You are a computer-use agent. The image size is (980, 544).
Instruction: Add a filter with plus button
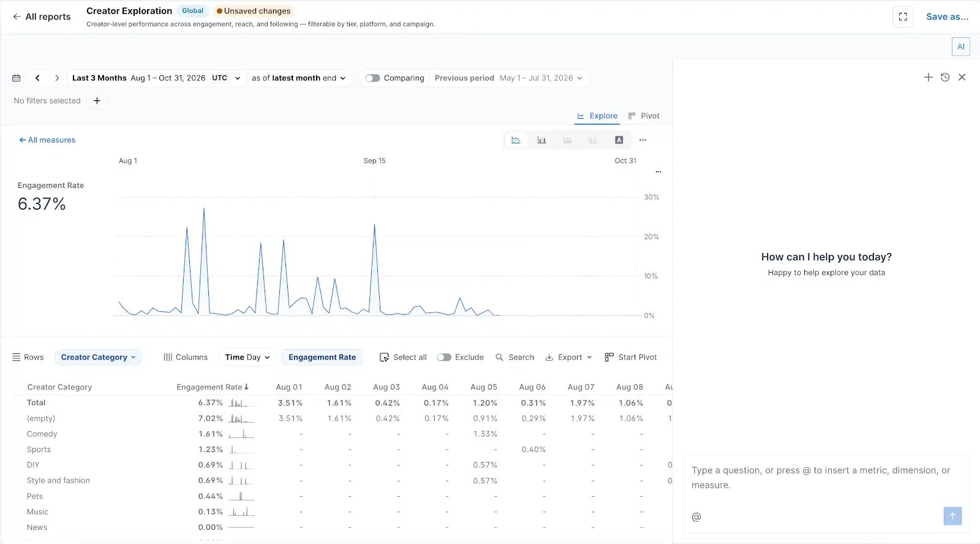coord(97,100)
